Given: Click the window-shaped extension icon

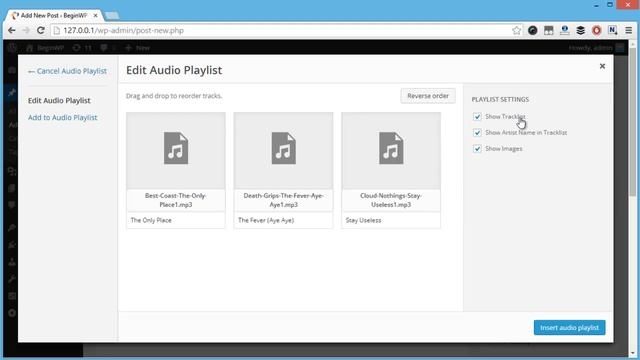Looking at the screenshot, I should pyautogui.click(x=549, y=31).
